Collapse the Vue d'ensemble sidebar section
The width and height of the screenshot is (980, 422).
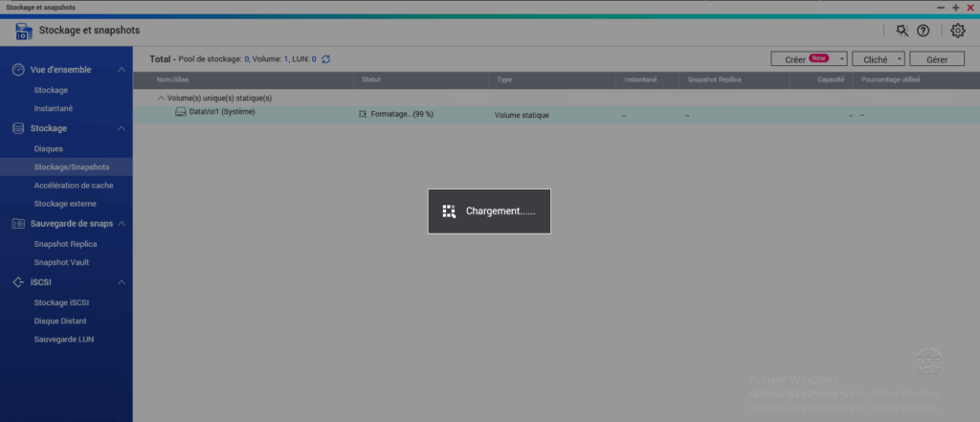pos(121,71)
